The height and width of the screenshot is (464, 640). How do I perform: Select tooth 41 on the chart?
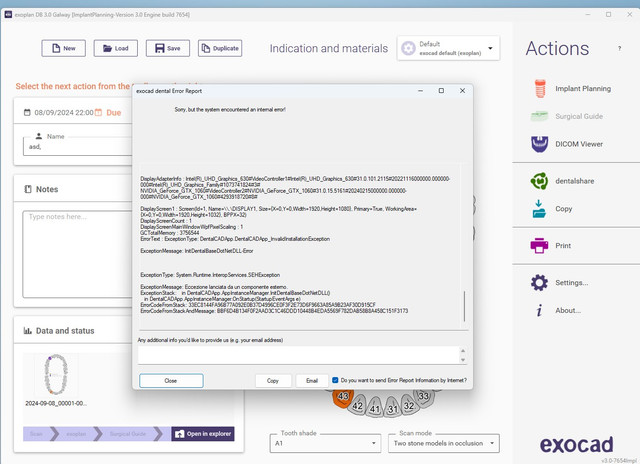point(374,408)
